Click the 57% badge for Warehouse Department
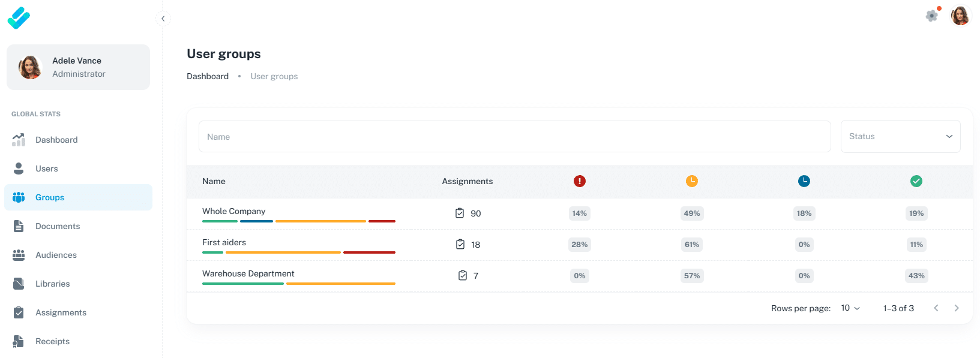Viewport: 980px width, 358px height. point(692,276)
